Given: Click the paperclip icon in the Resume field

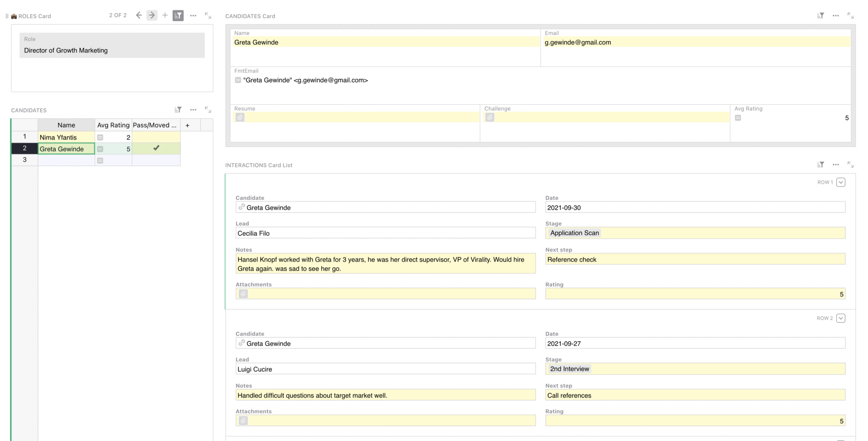Looking at the screenshot, I should [x=240, y=117].
